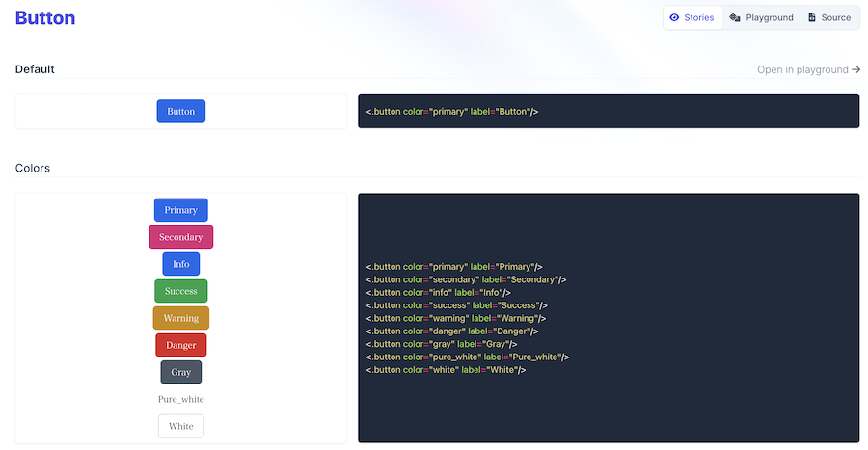Click the Playground tab icon
This screenshot has height=450, width=868.
[735, 17]
